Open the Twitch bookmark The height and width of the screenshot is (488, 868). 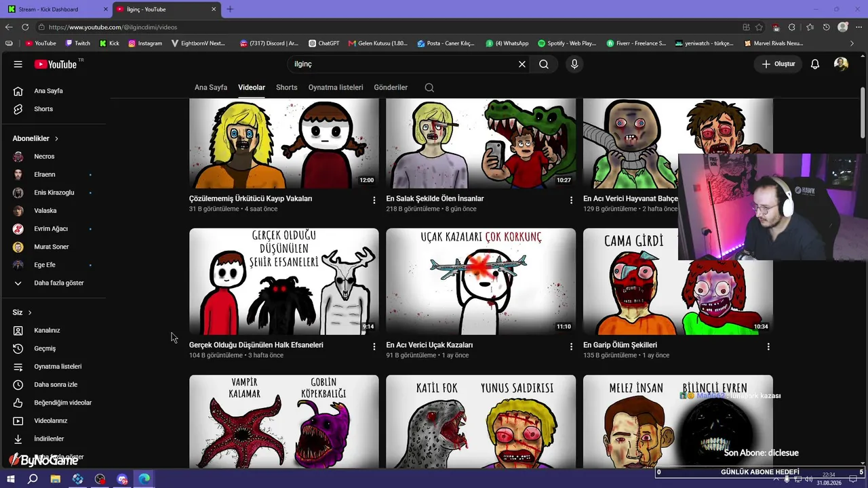tap(78, 43)
